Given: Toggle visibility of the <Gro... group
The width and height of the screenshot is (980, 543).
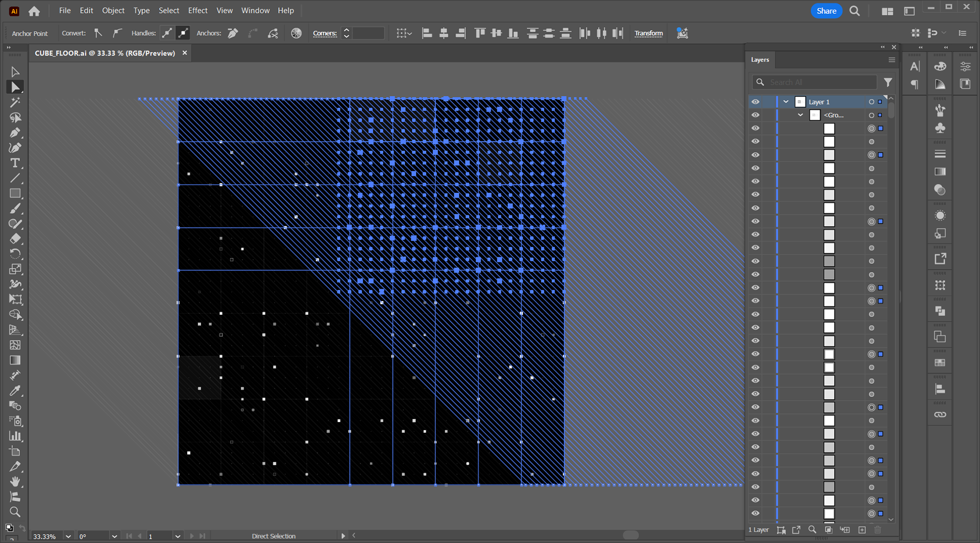Looking at the screenshot, I should (x=755, y=115).
